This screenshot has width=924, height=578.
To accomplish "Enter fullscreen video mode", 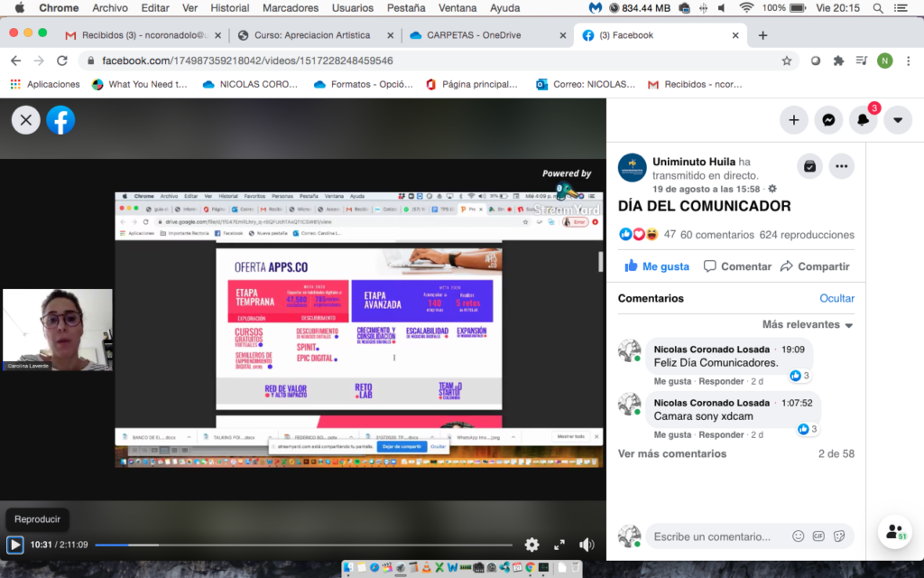I will (559, 545).
